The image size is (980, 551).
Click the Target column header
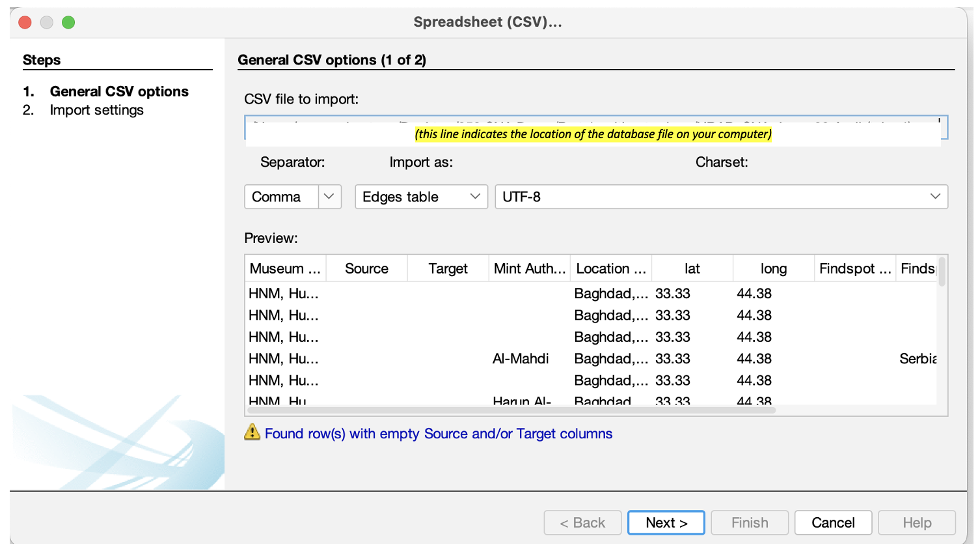coord(448,268)
